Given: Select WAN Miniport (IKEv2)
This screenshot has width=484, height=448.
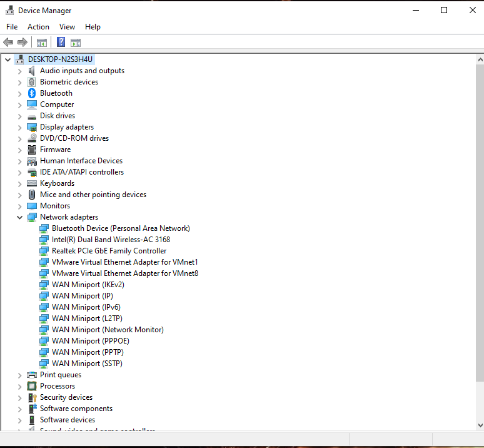Looking at the screenshot, I should tap(88, 285).
